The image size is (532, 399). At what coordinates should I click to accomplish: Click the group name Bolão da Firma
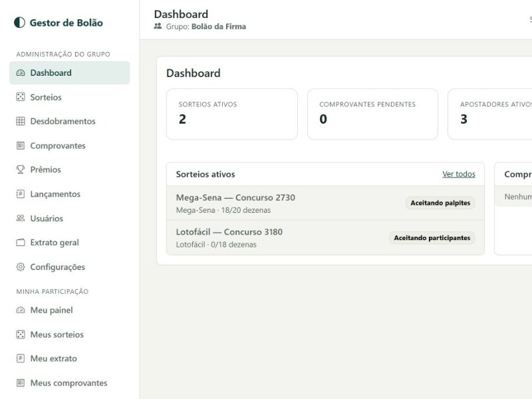pos(219,27)
